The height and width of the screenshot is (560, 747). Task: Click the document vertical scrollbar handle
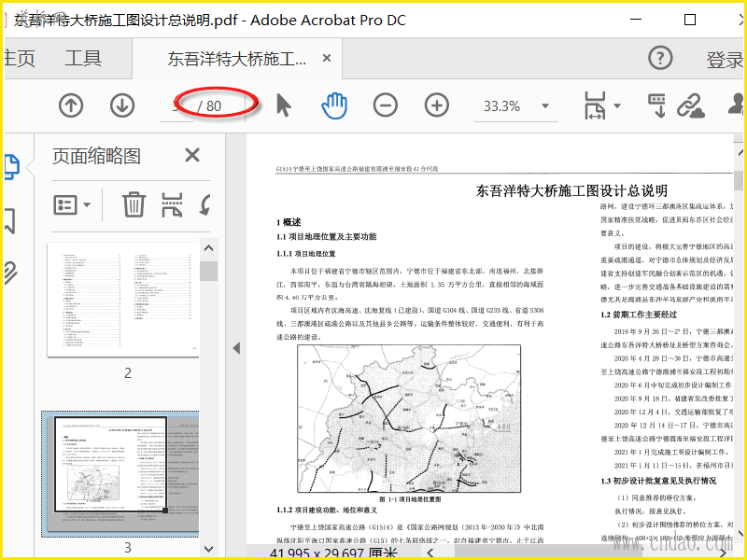click(739, 180)
